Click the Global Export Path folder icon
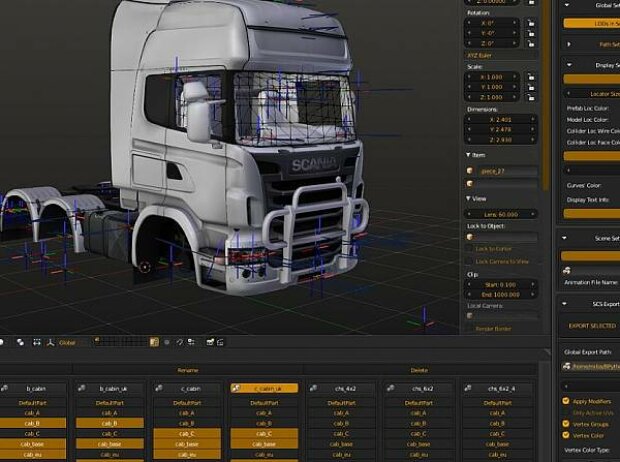Image resolution: width=620 pixels, height=462 pixels. [567, 366]
